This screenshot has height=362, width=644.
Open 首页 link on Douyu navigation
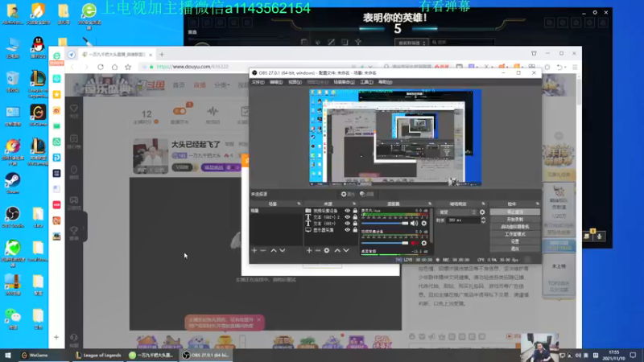pyautogui.click(x=179, y=85)
